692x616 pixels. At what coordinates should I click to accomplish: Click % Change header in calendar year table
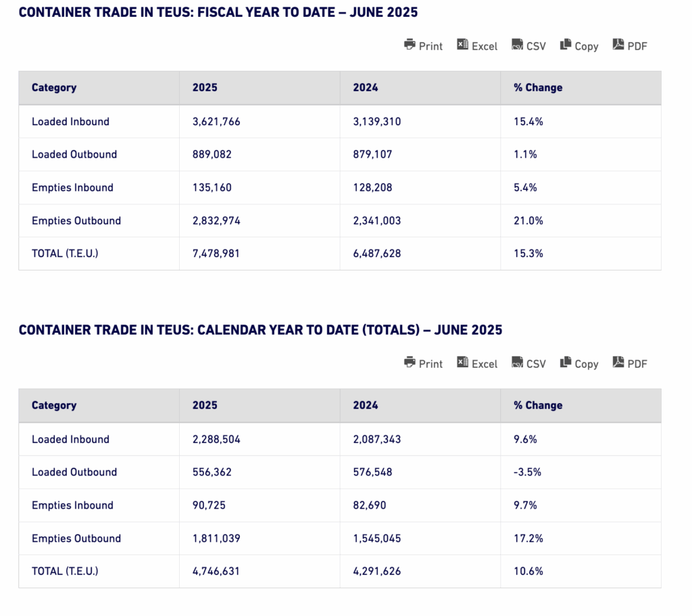538,406
